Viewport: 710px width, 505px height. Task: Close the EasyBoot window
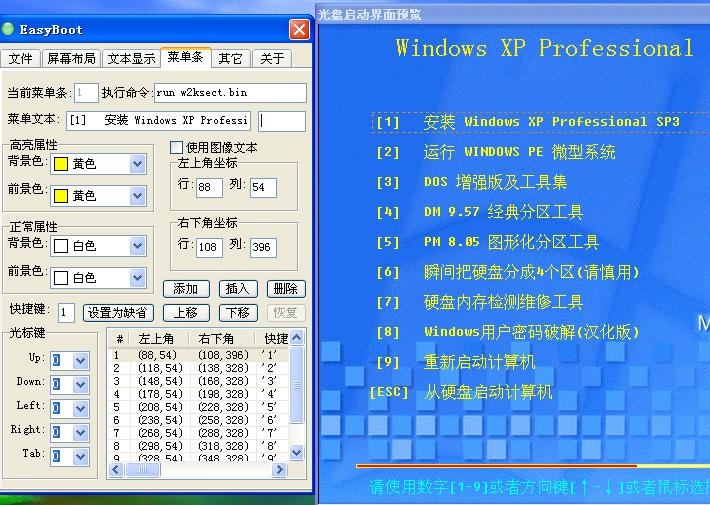tap(299, 30)
